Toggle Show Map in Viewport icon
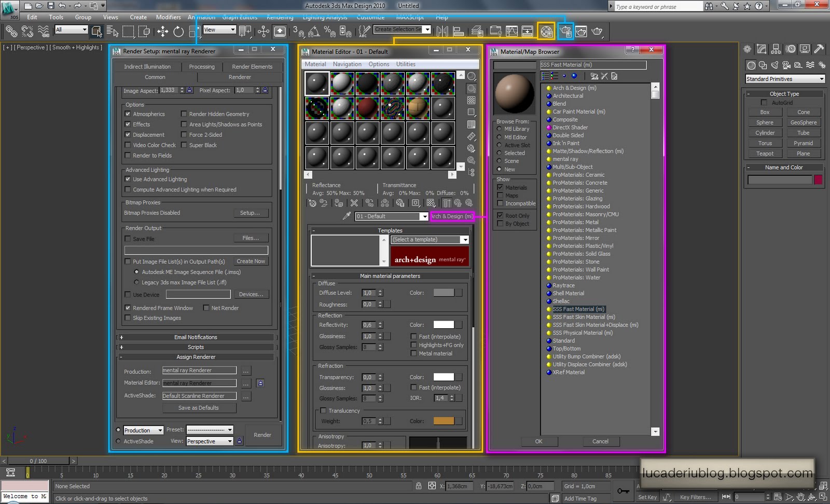This screenshot has width=830, height=504. (x=431, y=203)
